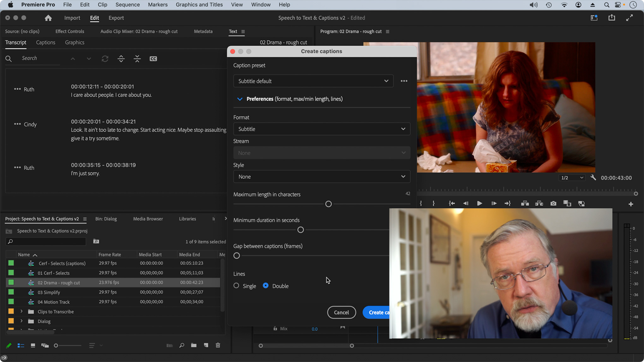Open Caption preset Subtitle default dropdown

click(313, 81)
